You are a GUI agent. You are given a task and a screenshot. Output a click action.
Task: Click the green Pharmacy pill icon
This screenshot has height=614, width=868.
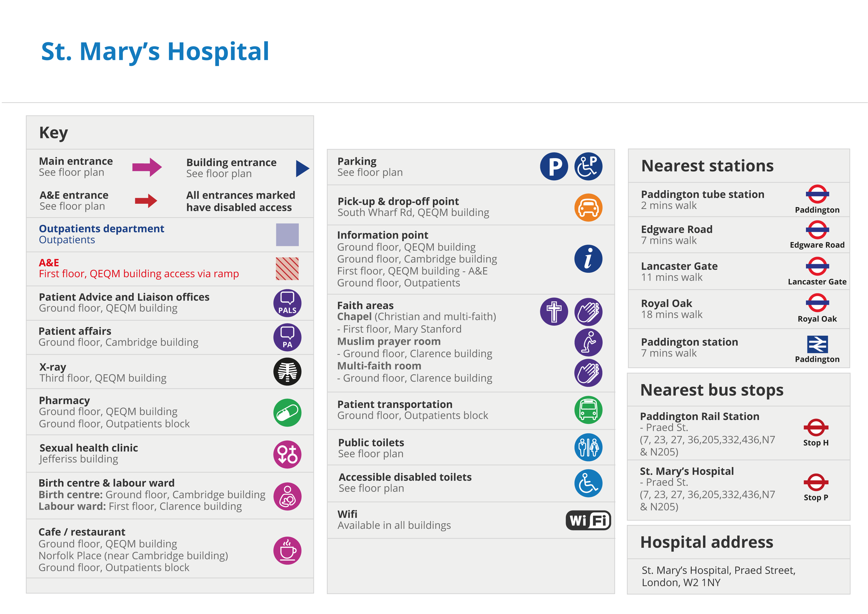coord(287,412)
